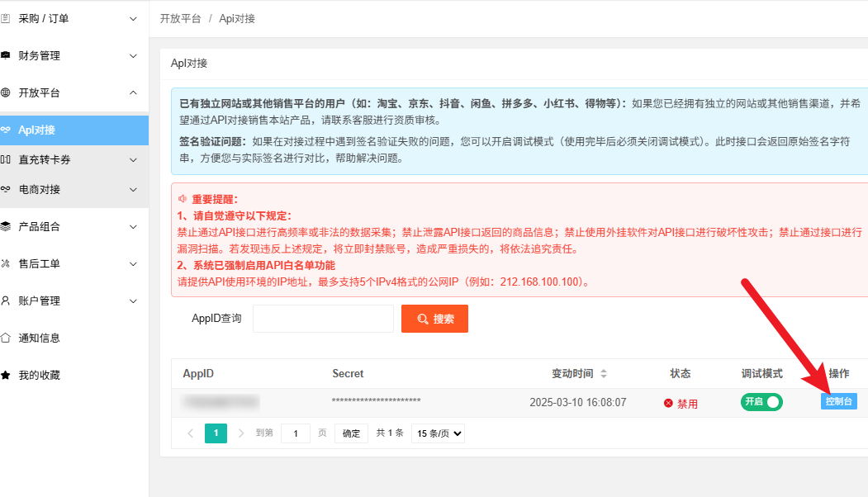Click the 2025-03-10 16:08:07 timestamp cell
The image size is (868, 497).
(x=578, y=402)
